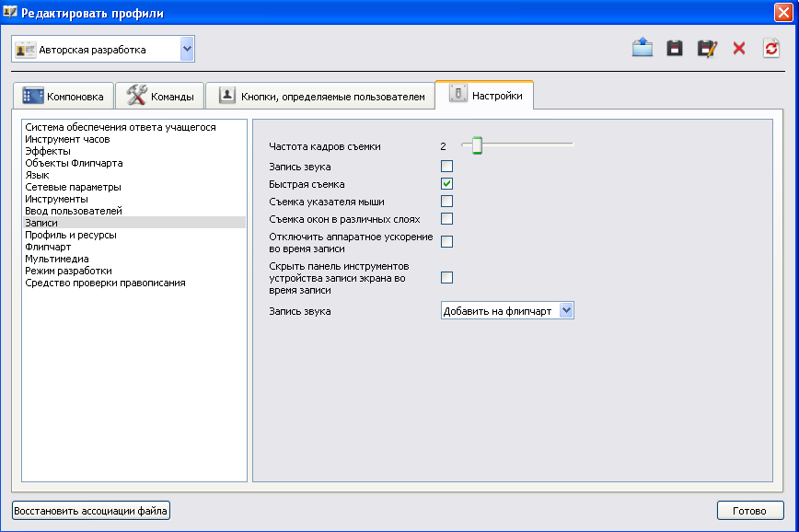This screenshot has width=799, height=532.
Task: Click the Частота кадров съемки slider handle
Action: point(477,145)
